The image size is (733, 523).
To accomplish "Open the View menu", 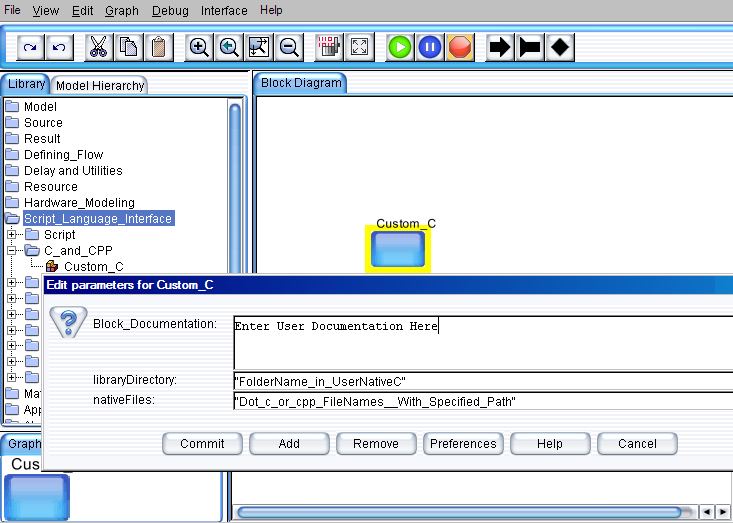I will [x=45, y=10].
